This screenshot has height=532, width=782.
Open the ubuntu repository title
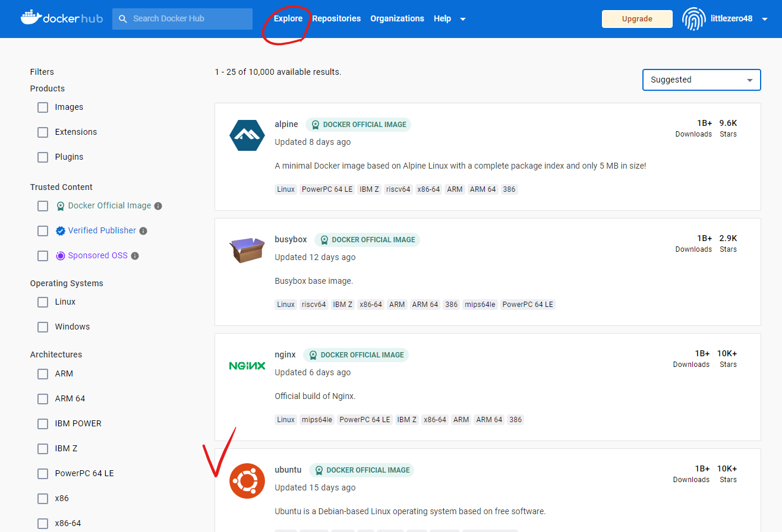click(288, 470)
